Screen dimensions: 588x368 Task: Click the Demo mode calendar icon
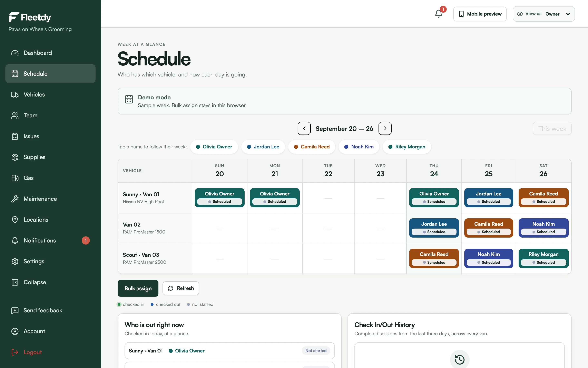coord(129,99)
